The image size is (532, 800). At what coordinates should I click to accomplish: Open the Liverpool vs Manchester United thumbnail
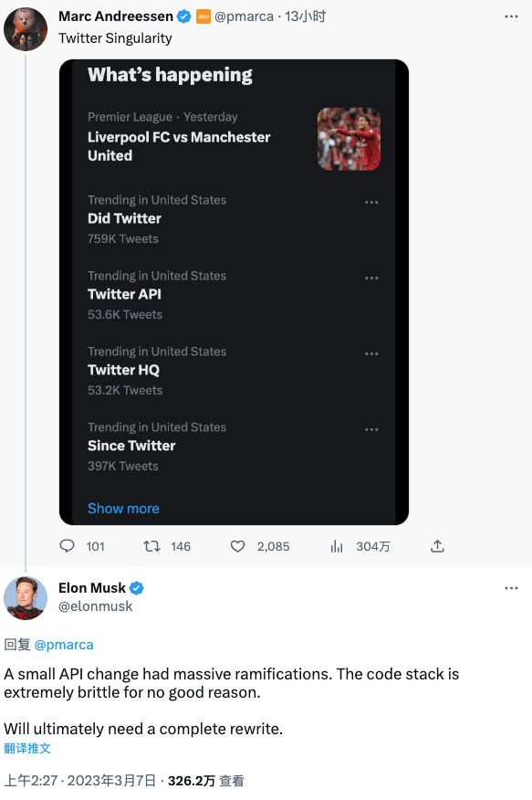click(349, 139)
